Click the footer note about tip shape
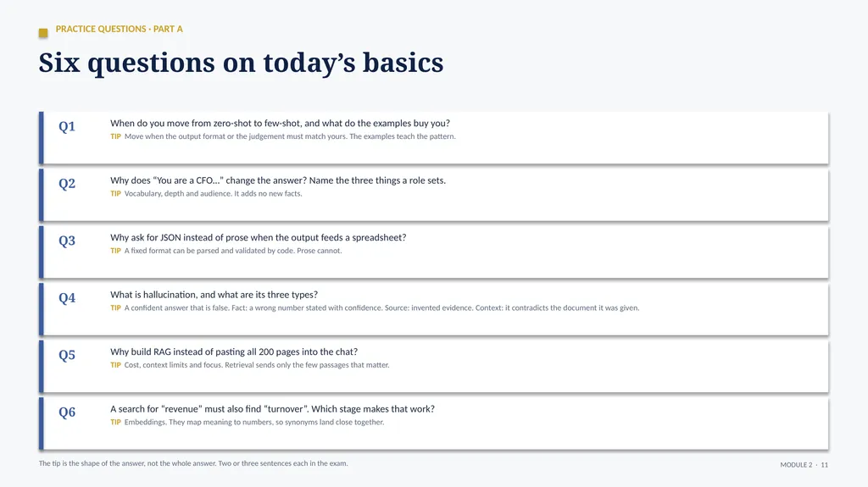Image resolution: width=868 pixels, height=487 pixels. [x=193, y=464]
